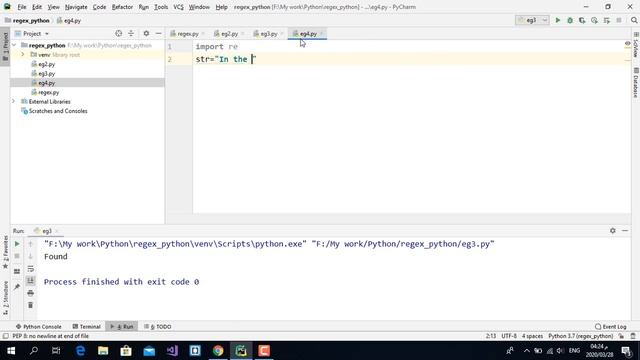Open the Windows Start menu
Image resolution: width=640 pixels, height=360 pixels.
[11, 351]
